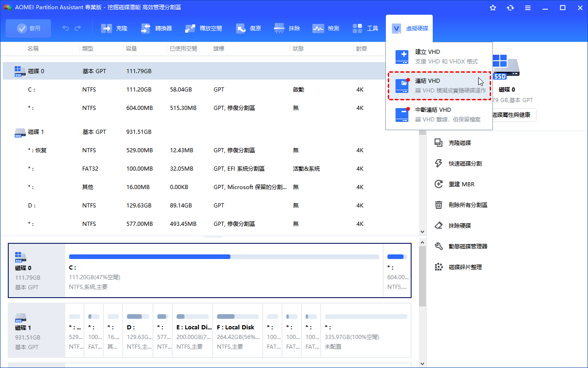Click the 類型 column header

(x=88, y=48)
